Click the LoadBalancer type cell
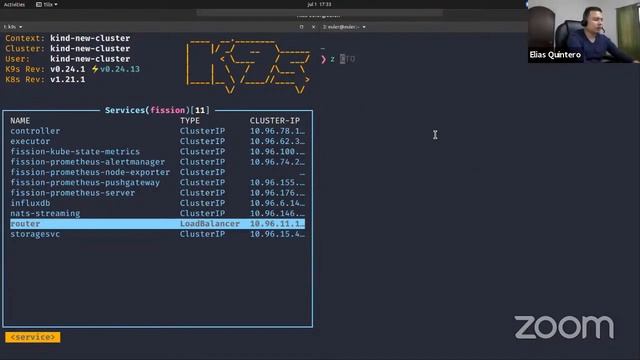Screen dimensions: 640x360 [x=210, y=224]
